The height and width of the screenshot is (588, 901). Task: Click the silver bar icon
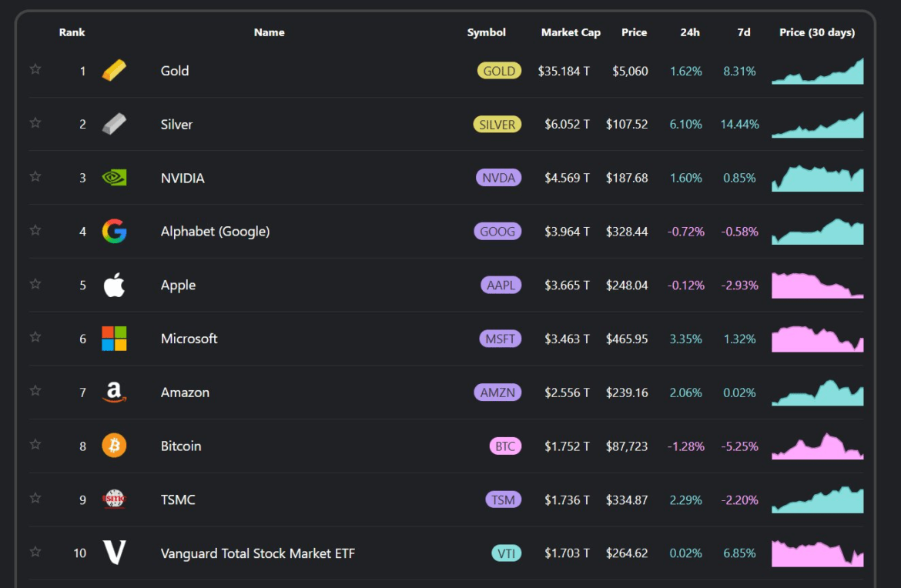coord(114,124)
